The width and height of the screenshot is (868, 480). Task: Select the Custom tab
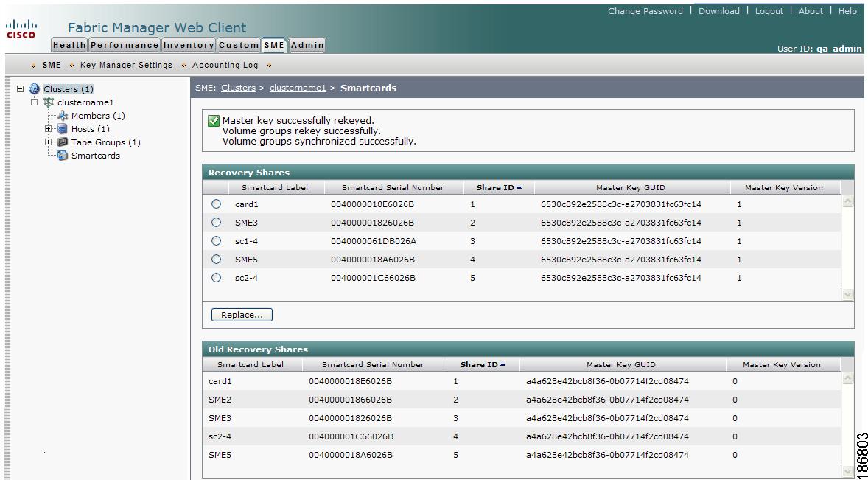(239, 46)
